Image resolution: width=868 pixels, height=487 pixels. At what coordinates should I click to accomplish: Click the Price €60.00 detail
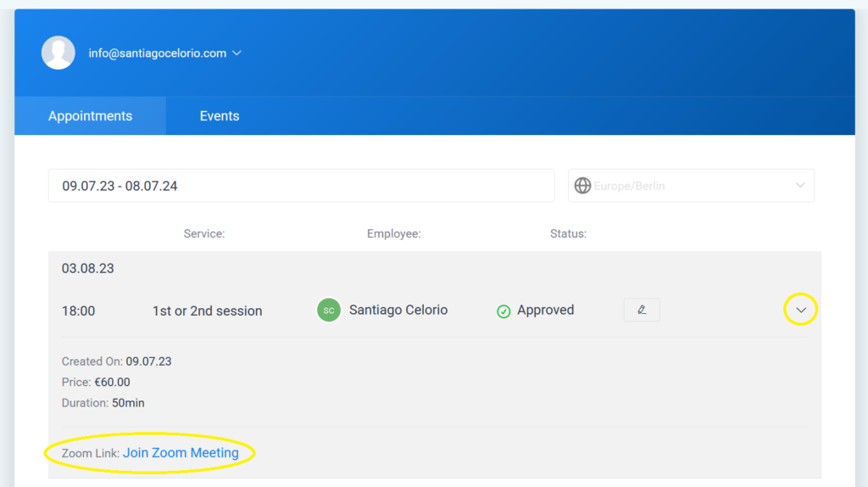(x=96, y=383)
